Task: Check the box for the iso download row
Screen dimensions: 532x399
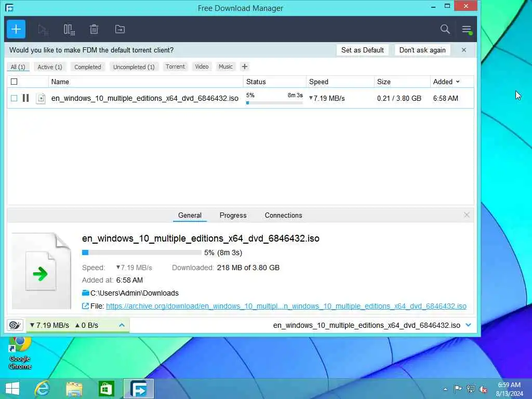Action: (14, 98)
